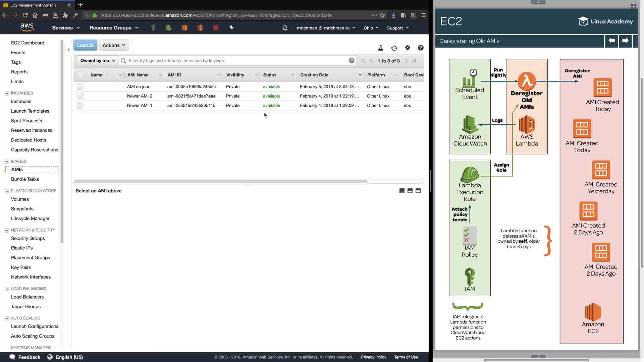
Task: Click the notifications bell icon
Action: 285,28
